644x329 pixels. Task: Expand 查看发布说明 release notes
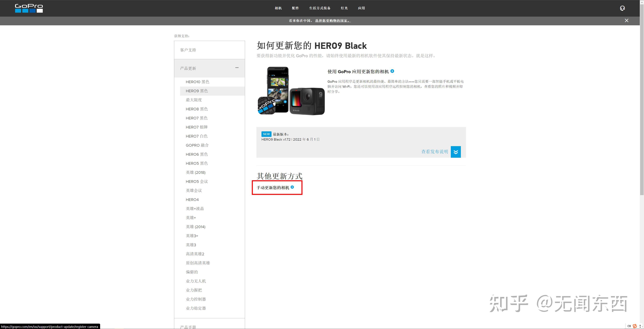pyautogui.click(x=435, y=152)
